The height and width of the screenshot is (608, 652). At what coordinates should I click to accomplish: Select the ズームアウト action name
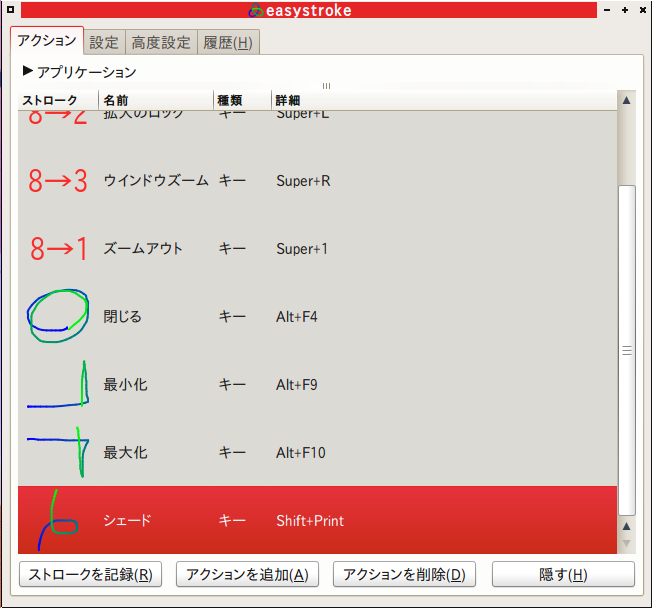[143, 249]
